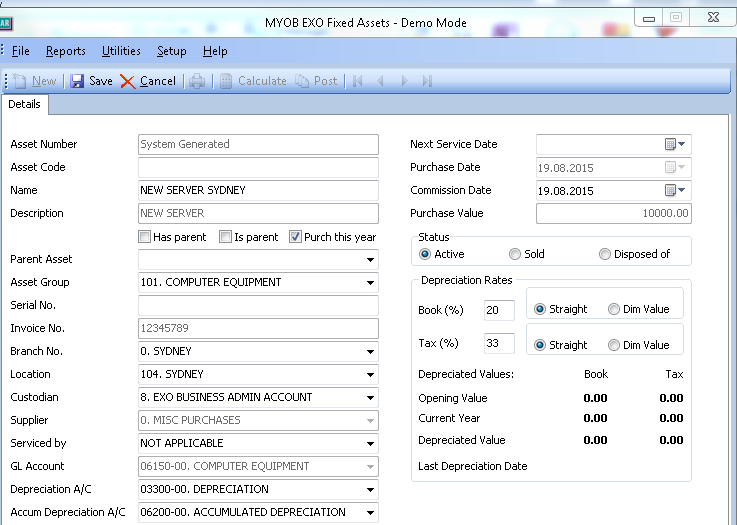Close the MYOB EXO window
The image size is (737, 525).
713,18
